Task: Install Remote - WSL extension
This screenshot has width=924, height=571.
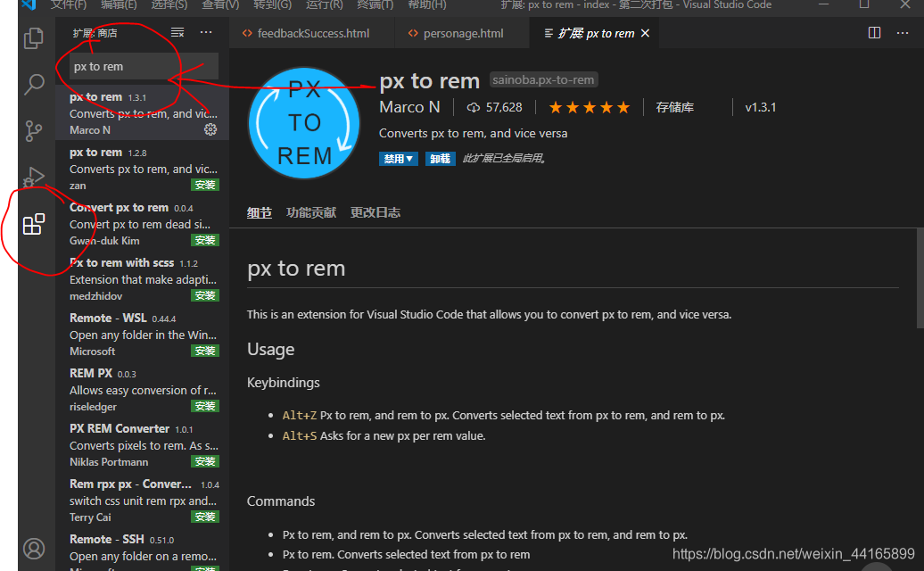Action: pyautogui.click(x=205, y=352)
